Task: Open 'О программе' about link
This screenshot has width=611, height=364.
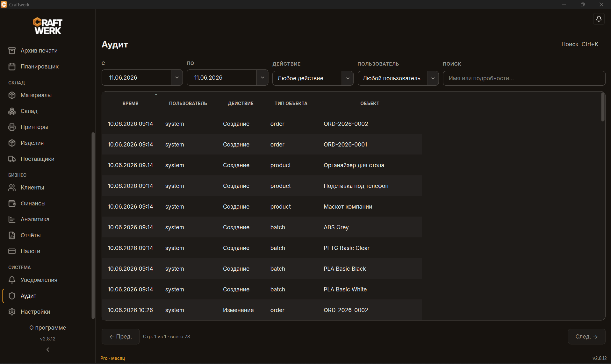Action: pyautogui.click(x=48, y=328)
